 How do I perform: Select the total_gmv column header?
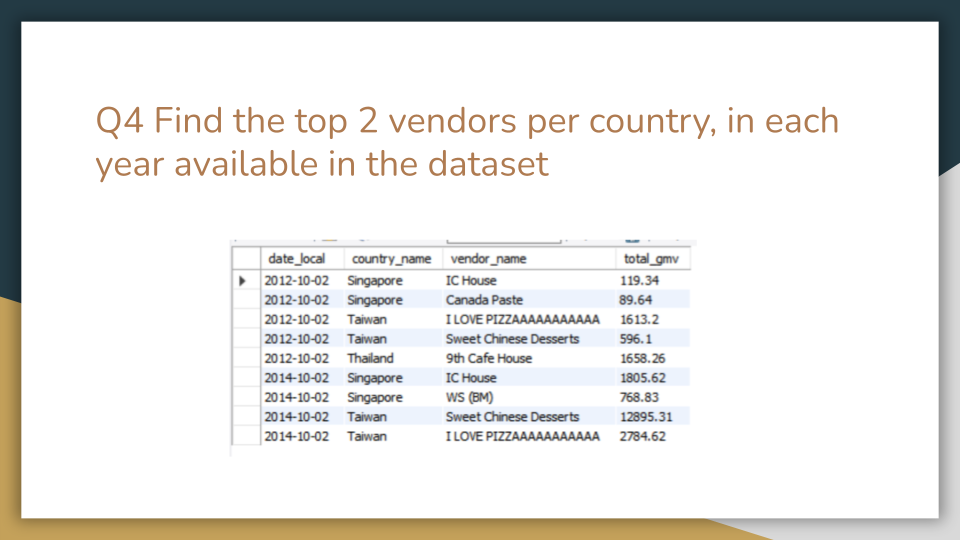point(651,259)
